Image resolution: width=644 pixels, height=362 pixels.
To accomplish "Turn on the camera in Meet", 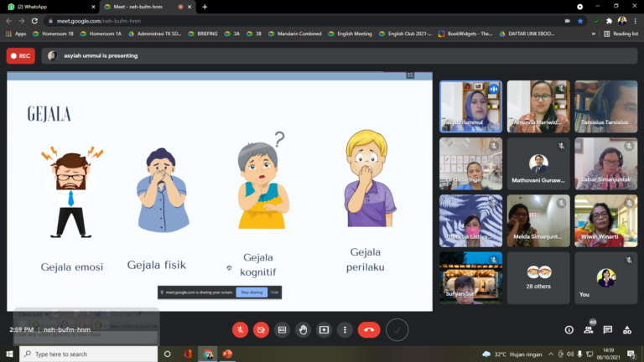I will (x=261, y=330).
